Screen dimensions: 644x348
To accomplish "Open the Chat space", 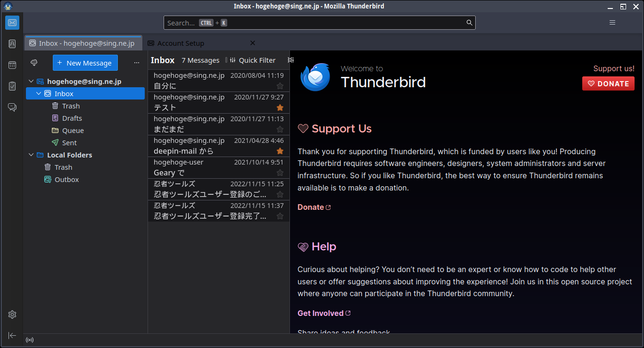I will [12, 108].
